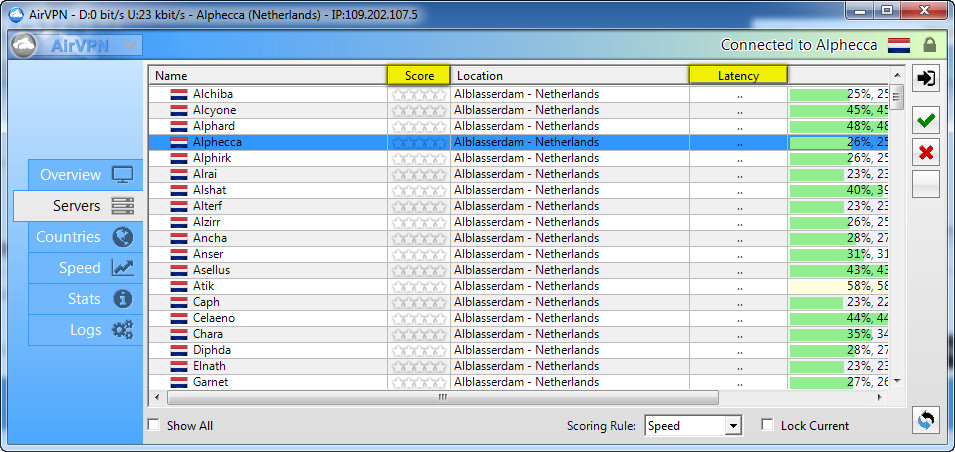The width and height of the screenshot is (955, 452).
Task: Switch to the Countries tab
Action: pos(85,237)
